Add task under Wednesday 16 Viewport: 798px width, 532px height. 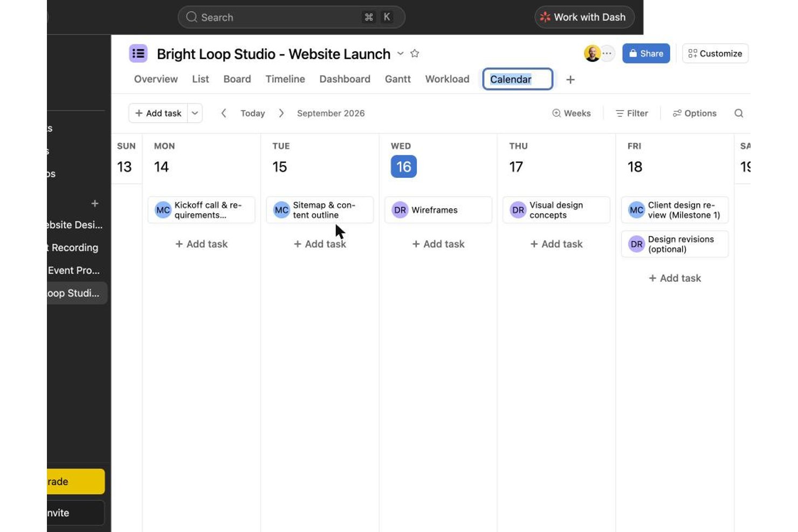(x=438, y=244)
